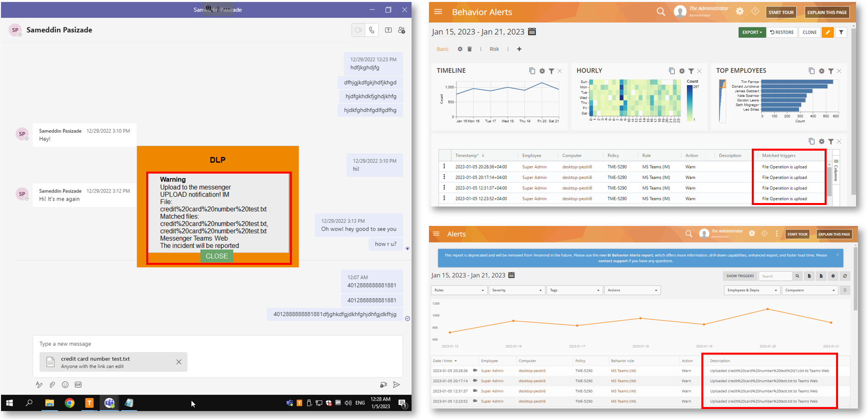Select the Risk tab
This screenshot has height=419, width=868.
click(x=494, y=49)
